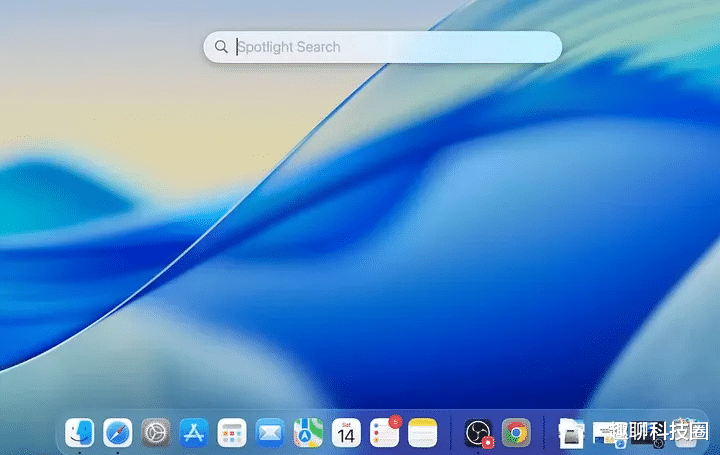720x455 pixels.
Task: Open System Settings gear icon
Action: pos(156,433)
